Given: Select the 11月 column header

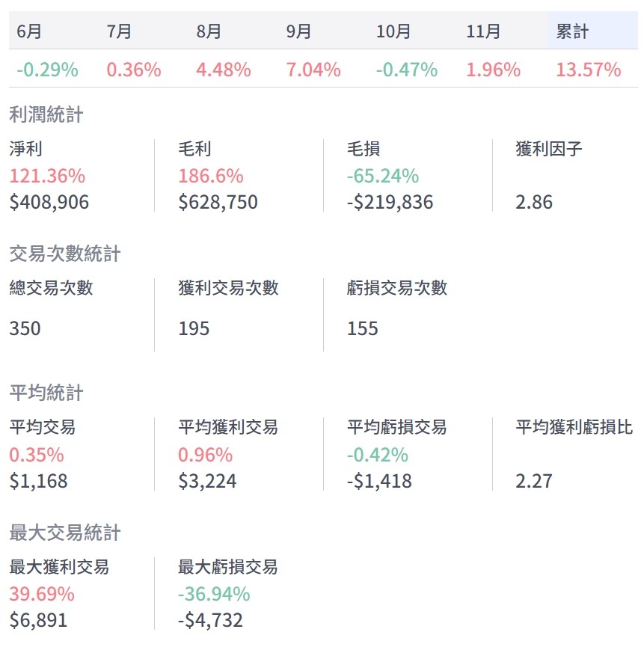Looking at the screenshot, I should [482, 31].
